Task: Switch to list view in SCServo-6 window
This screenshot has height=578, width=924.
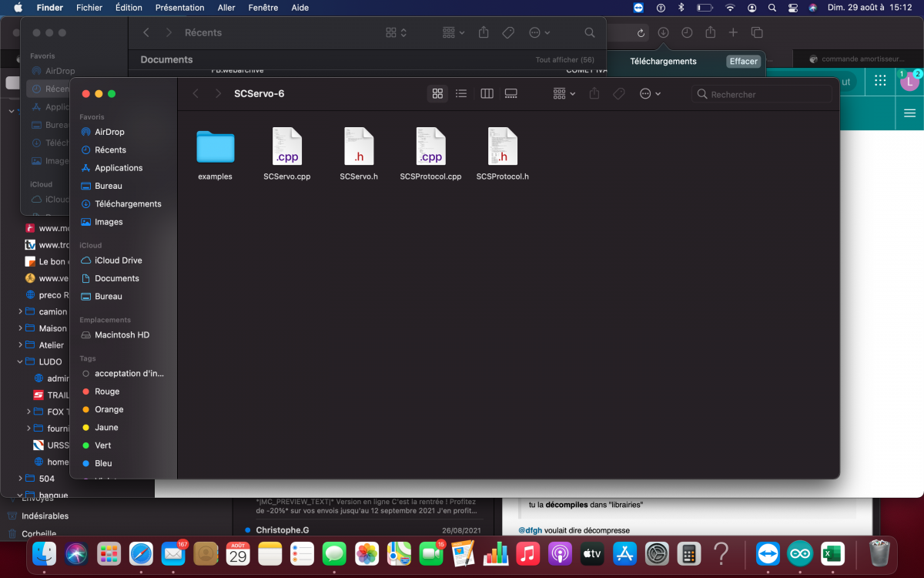Action: tap(461, 94)
